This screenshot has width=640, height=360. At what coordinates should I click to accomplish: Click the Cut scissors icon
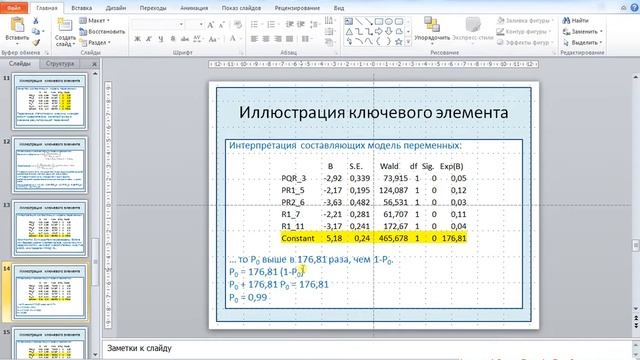[36, 20]
